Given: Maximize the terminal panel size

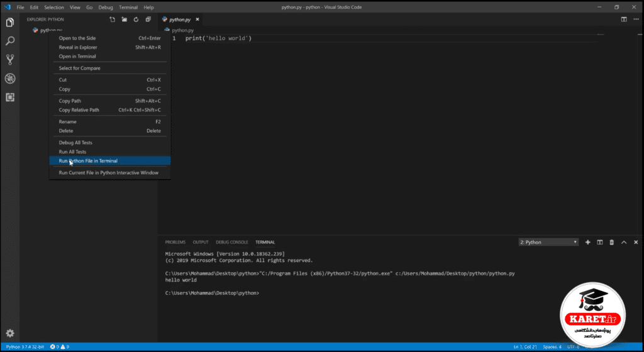Looking at the screenshot, I should 624,242.
